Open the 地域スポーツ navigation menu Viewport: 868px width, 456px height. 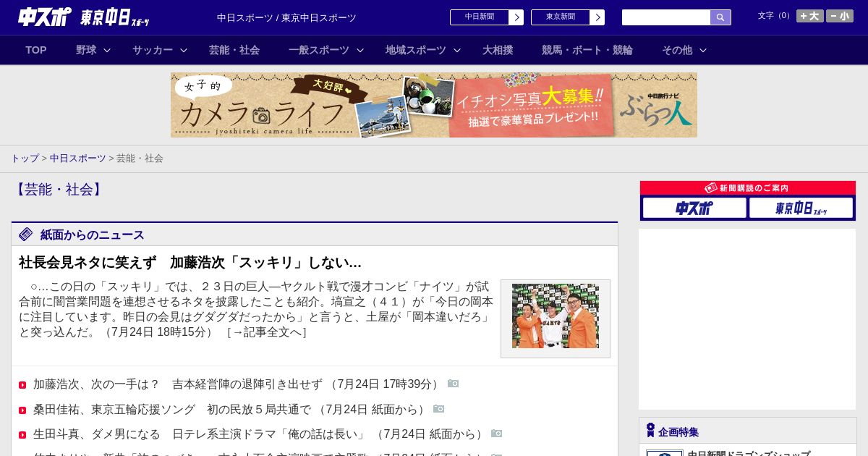pos(416,50)
